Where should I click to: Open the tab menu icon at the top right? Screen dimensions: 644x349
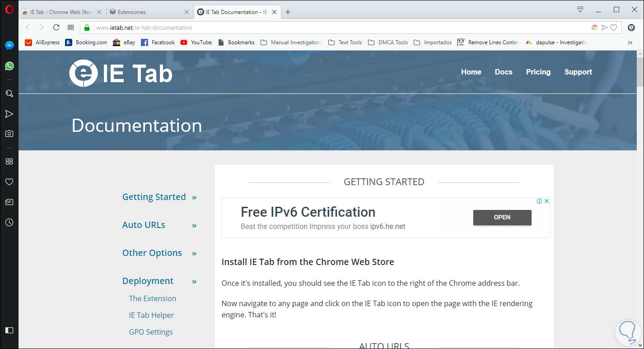(581, 9)
